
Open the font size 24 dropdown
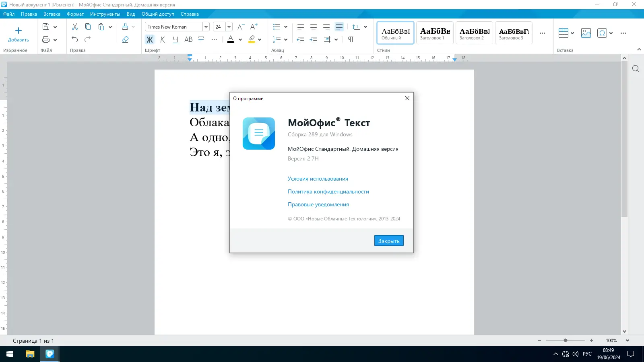pos(229,27)
